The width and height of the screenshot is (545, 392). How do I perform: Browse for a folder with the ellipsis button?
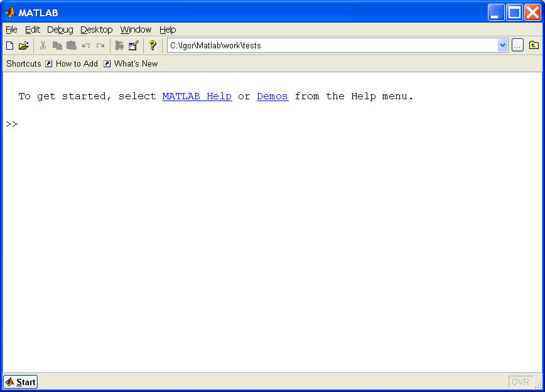tap(518, 45)
